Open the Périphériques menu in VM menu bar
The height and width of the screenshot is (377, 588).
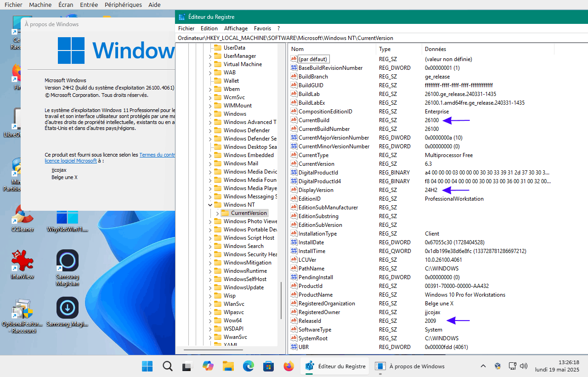(123, 5)
